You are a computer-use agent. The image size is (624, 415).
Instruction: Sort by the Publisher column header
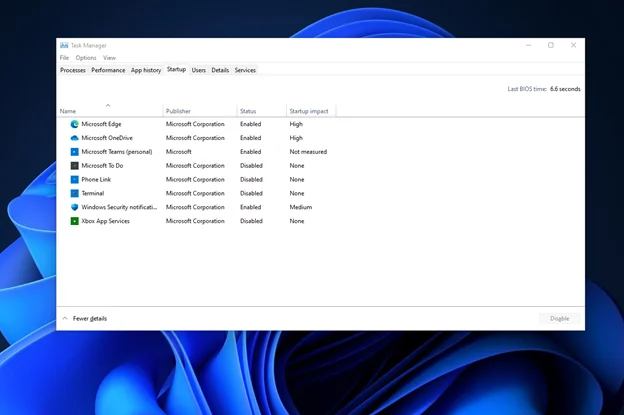(x=200, y=110)
